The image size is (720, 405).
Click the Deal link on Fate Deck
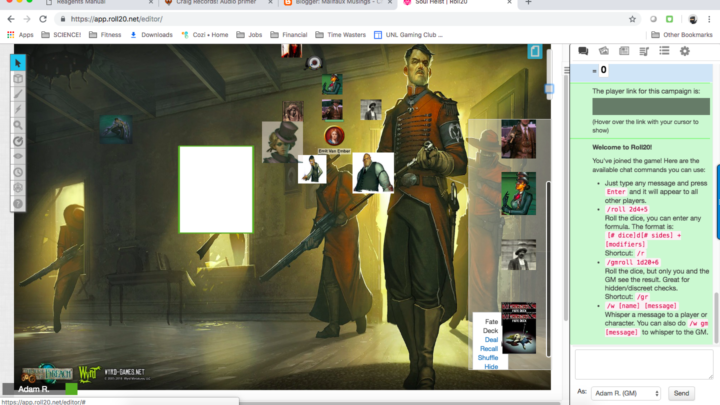[491, 340]
